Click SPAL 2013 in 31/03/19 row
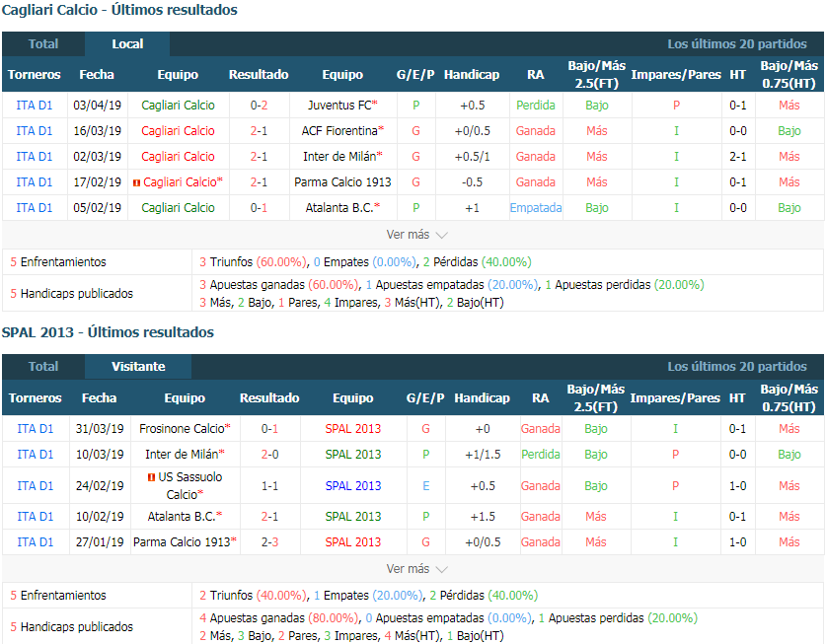This screenshot has height=644, width=826. click(x=353, y=429)
